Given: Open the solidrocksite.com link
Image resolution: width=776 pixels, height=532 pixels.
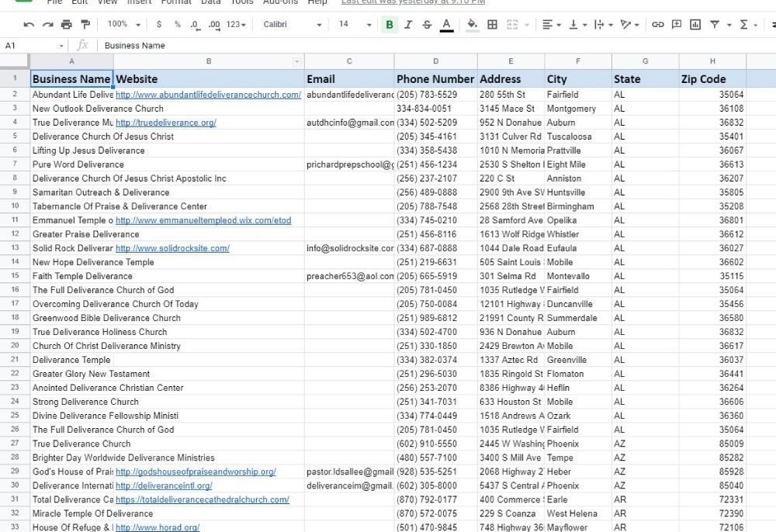Looking at the screenshot, I should click(x=172, y=248).
